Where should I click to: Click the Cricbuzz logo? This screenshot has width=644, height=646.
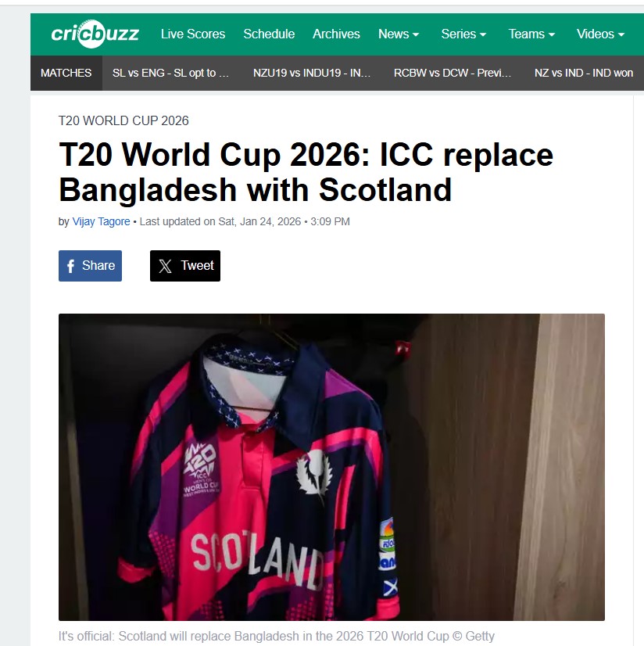(95, 34)
